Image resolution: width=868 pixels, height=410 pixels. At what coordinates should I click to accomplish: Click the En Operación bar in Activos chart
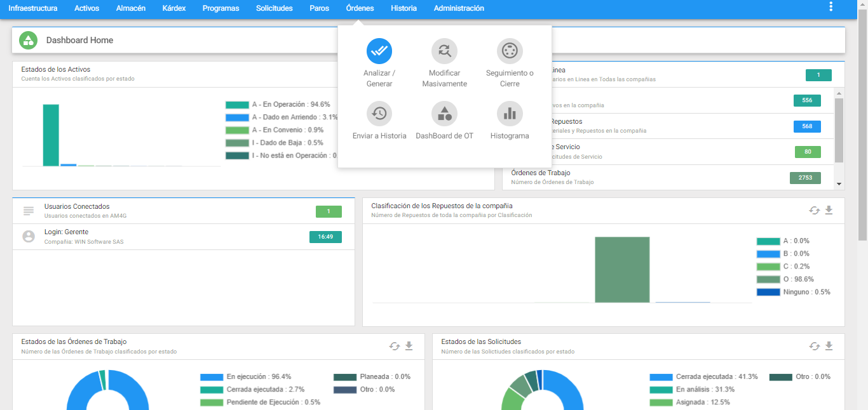(51, 135)
